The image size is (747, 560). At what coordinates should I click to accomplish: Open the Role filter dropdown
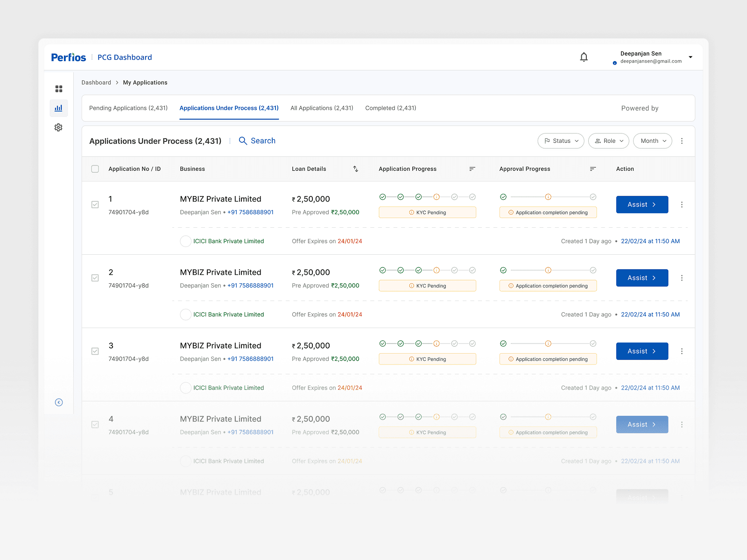pos(609,141)
